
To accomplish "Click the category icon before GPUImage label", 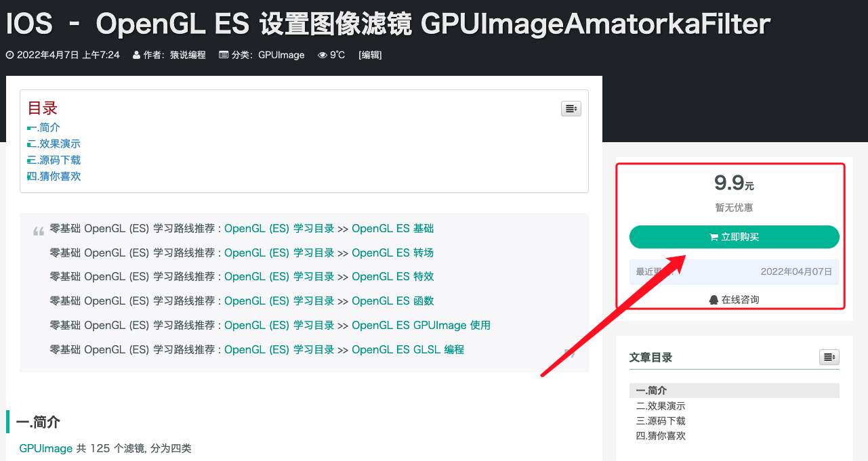I will [x=224, y=55].
